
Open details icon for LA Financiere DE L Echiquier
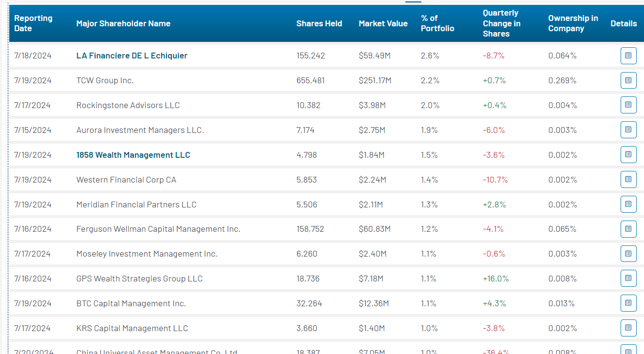point(628,56)
